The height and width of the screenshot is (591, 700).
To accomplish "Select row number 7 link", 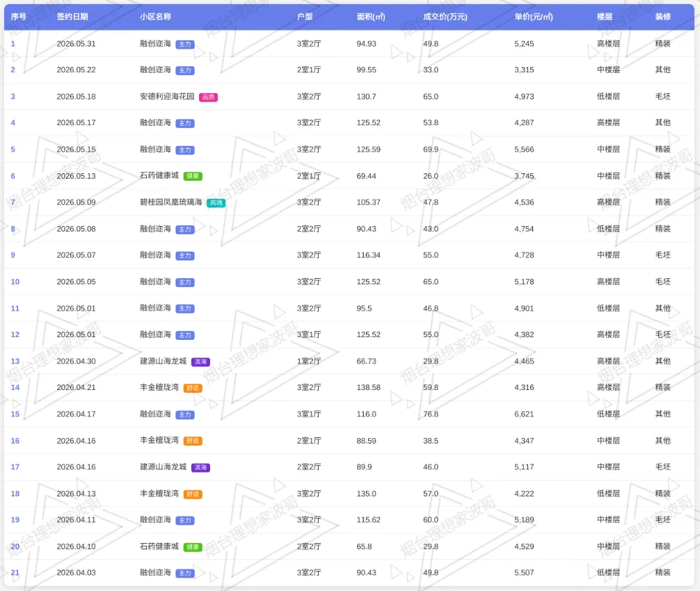I will 13,202.
